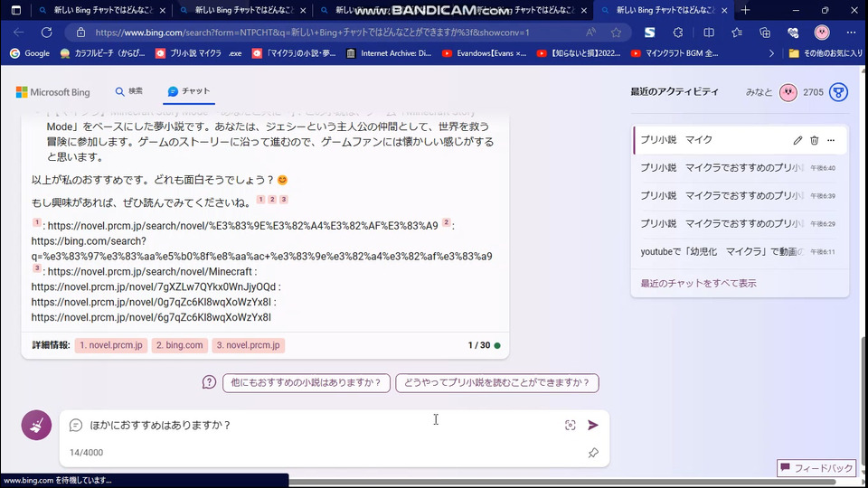Image resolution: width=868 pixels, height=488 pixels.
Task: Open source 1. novel.prcm.jp
Action: click(110, 345)
